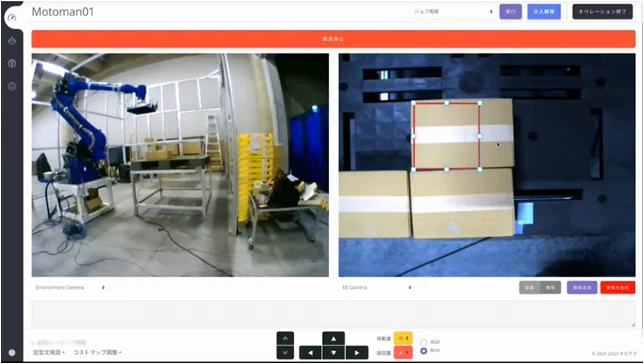Screen dimensions: 644x364
Task: Click the Motoman01 title text
Action: point(63,12)
